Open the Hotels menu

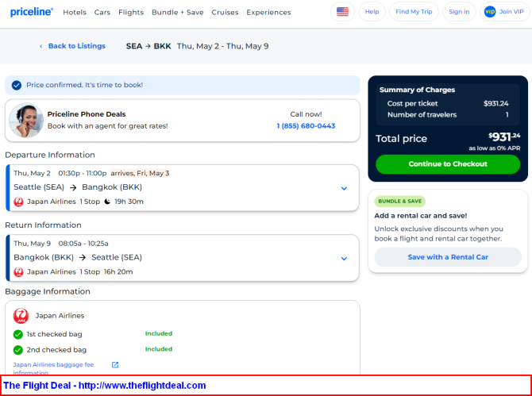pyautogui.click(x=75, y=12)
